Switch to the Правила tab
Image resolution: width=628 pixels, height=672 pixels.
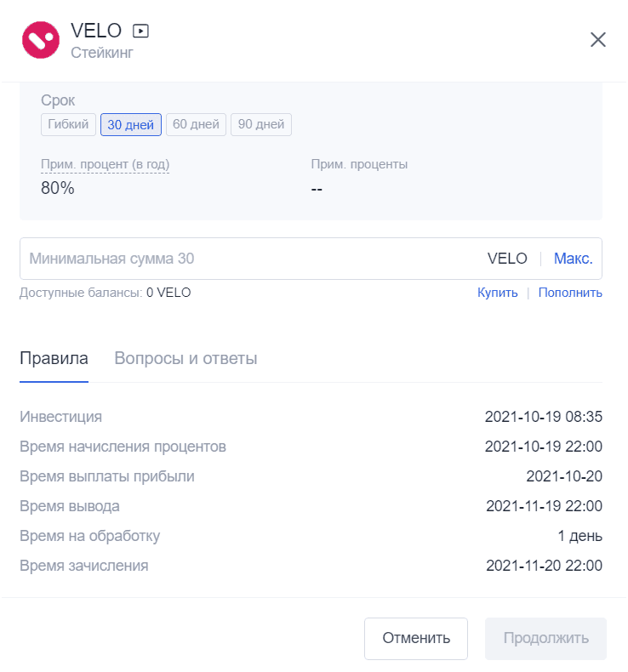click(54, 358)
